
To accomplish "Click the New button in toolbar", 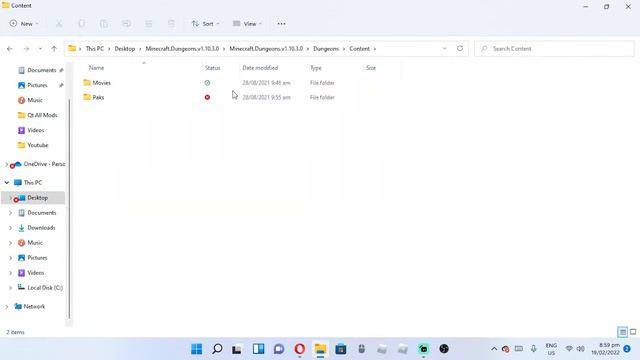I will [x=24, y=24].
